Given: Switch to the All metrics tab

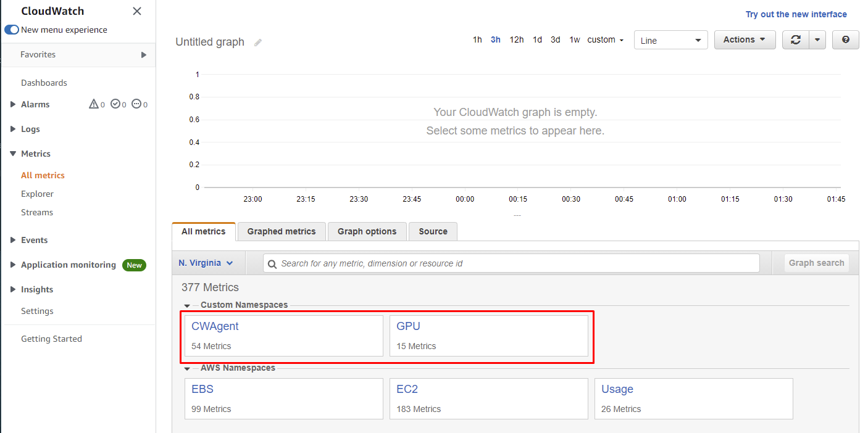Looking at the screenshot, I should click(x=204, y=231).
